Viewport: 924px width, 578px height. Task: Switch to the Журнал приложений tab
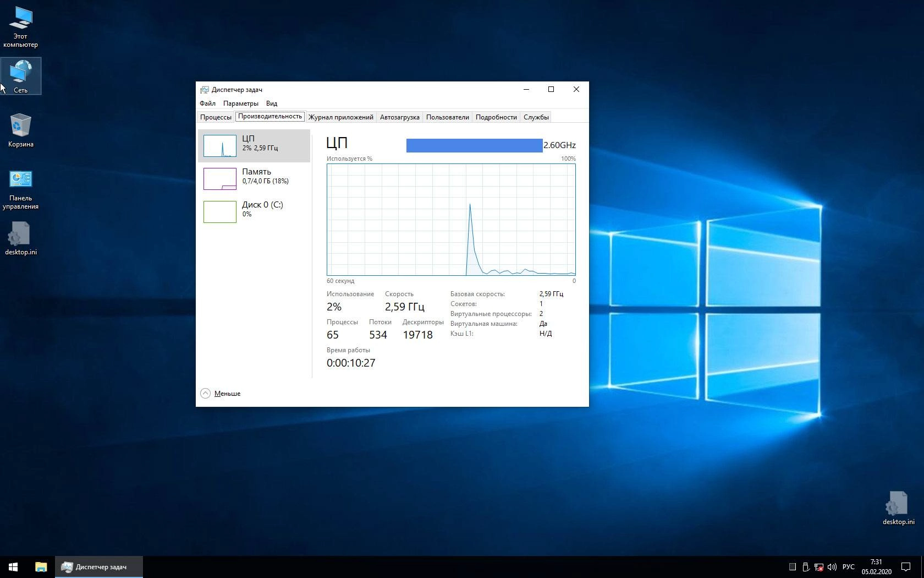point(341,117)
